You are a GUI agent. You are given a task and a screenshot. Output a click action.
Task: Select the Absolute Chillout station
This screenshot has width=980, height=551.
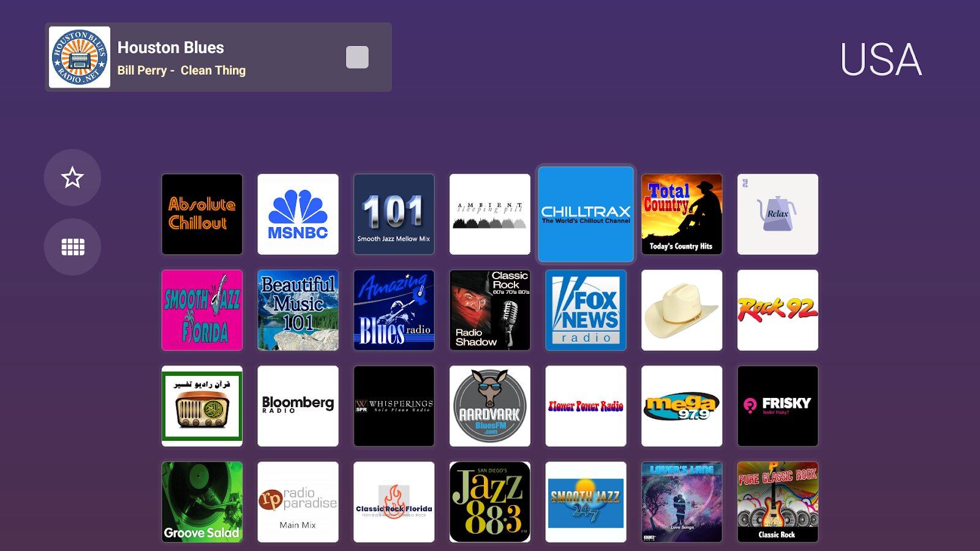coord(202,214)
